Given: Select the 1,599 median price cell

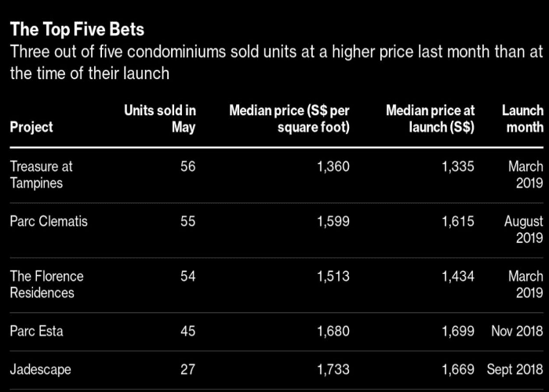Looking at the screenshot, I should pos(333,222).
